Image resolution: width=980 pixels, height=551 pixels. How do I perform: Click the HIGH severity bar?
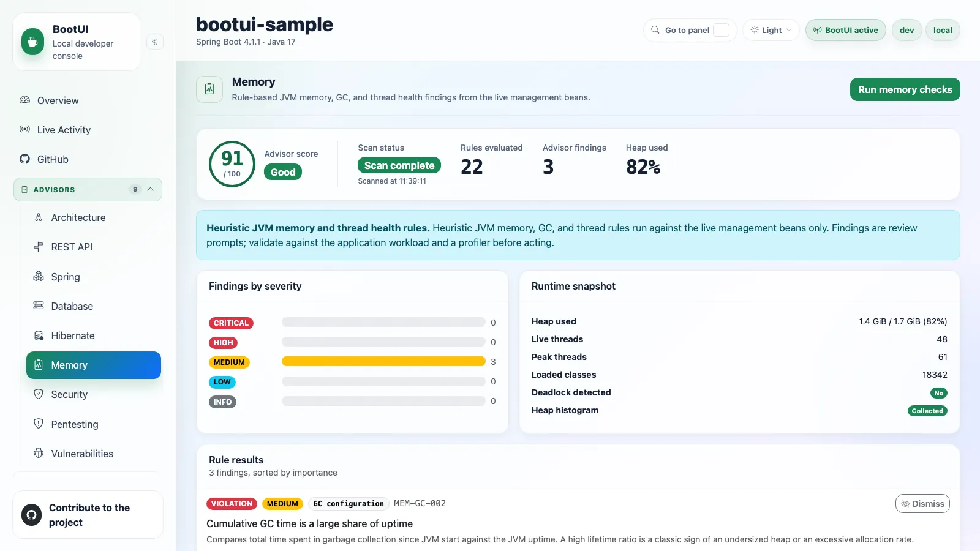pos(383,342)
